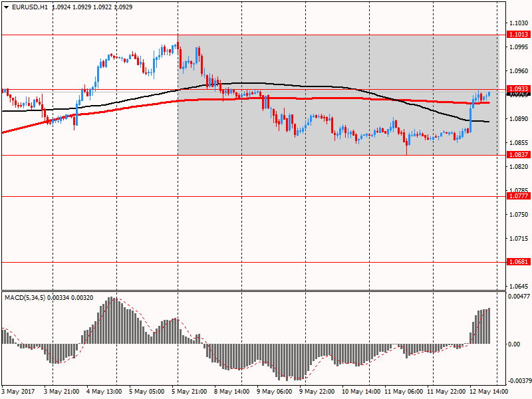Click the 1.1030 value on price axis

tap(519, 23)
